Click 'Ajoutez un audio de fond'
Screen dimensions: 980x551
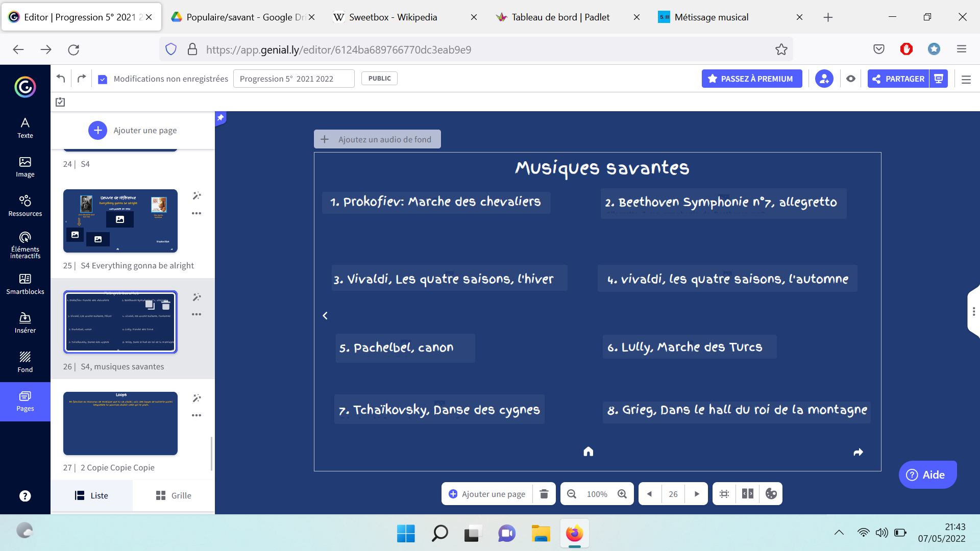(x=377, y=139)
